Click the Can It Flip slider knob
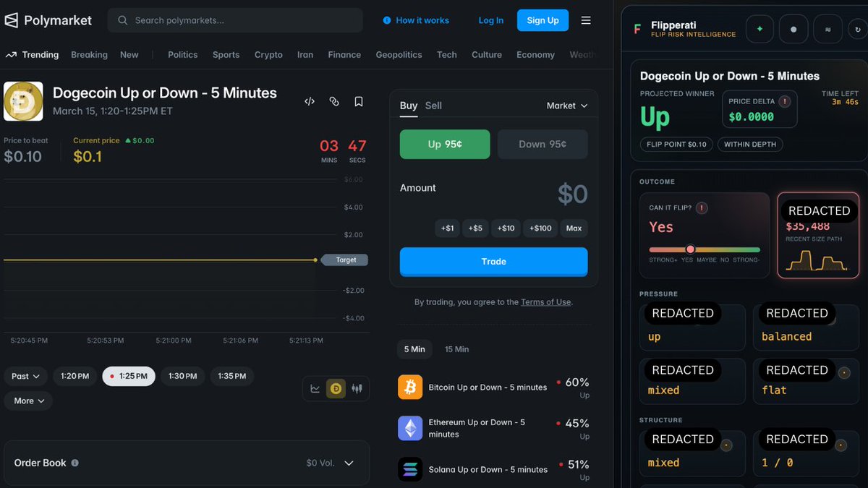The image size is (868, 488). pyautogui.click(x=690, y=249)
